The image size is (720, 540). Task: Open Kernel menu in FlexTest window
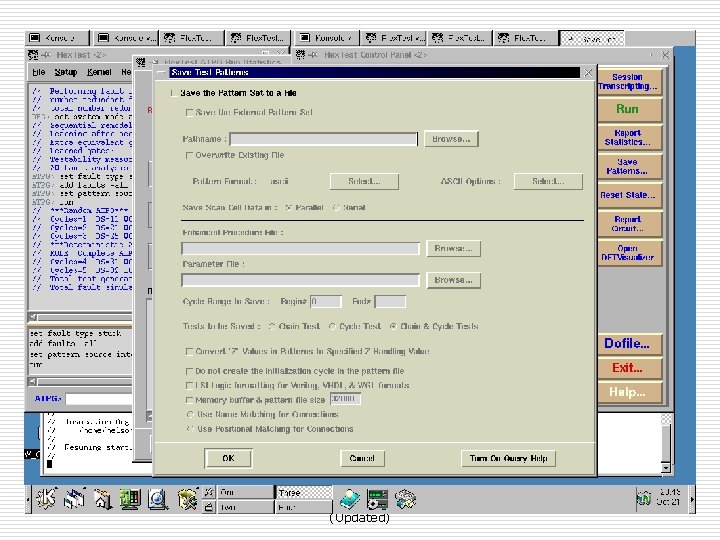[99, 72]
